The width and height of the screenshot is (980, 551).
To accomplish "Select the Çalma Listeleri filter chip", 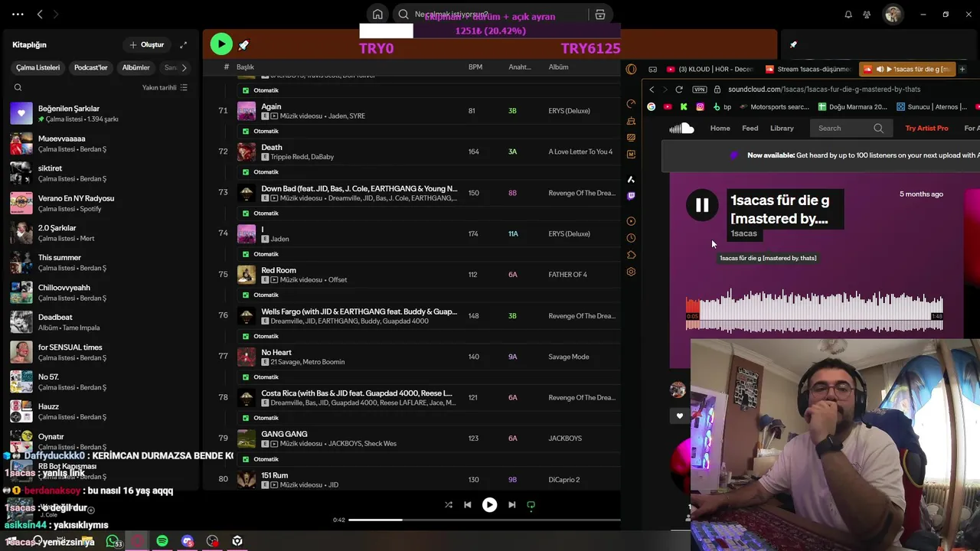I will pyautogui.click(x=38, y=67).
